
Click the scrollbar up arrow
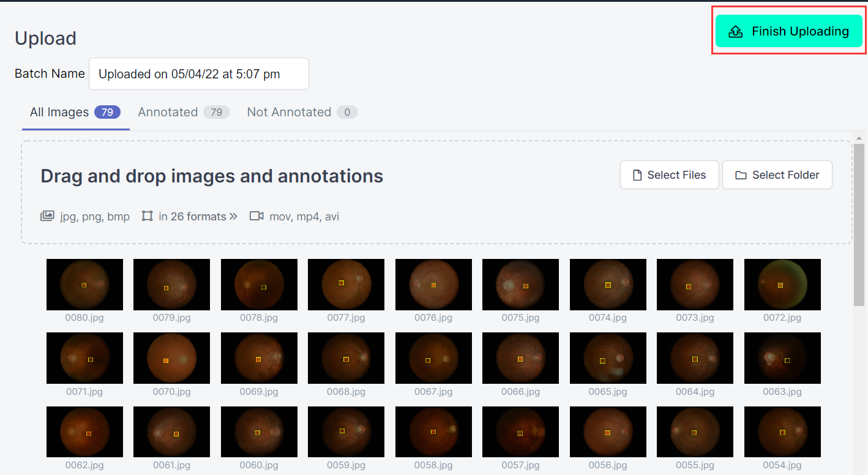pyautogui.click(x=859, y=138)
